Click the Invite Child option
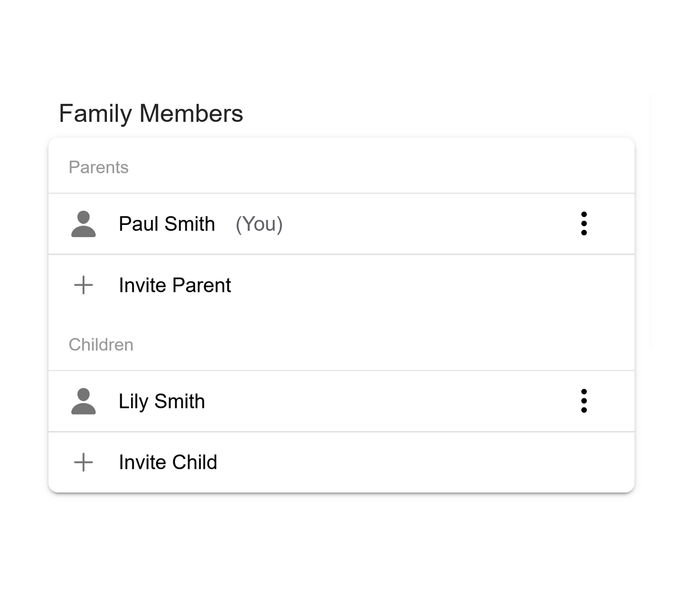This screenshot has width=683, height=616. [168, 462]
